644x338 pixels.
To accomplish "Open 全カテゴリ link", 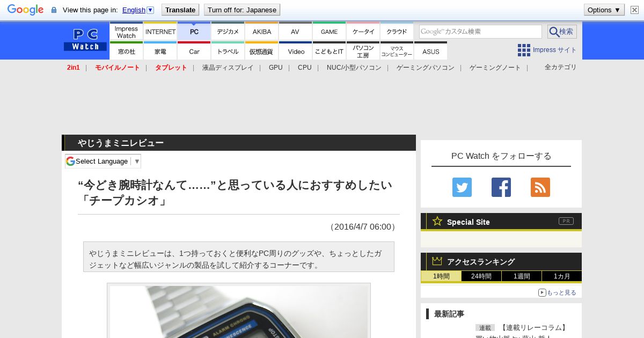I will point(561,67).
